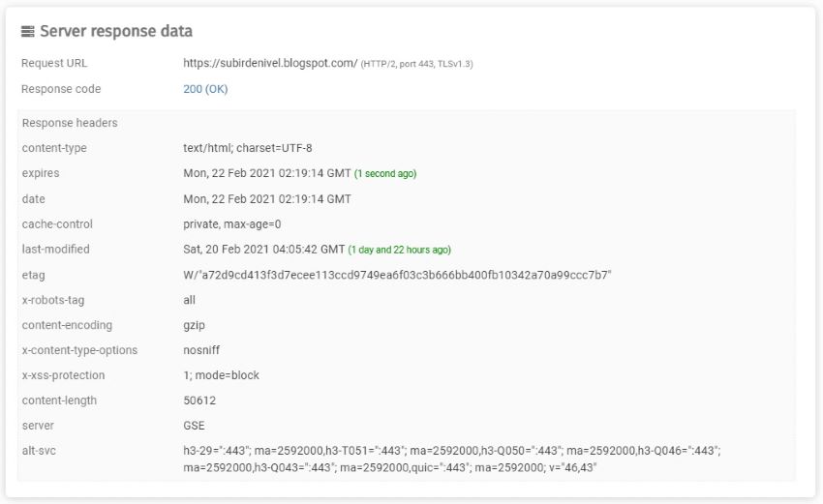Click the 200 (OK) response code
823x504 pixels.
pyautogui.click(x=205, y=89)
